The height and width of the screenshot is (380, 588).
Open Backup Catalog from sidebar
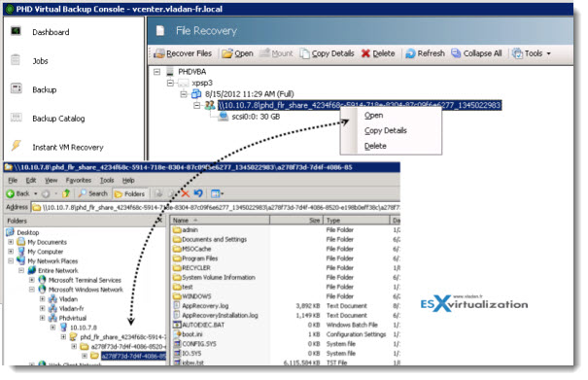tap(58, 119)
